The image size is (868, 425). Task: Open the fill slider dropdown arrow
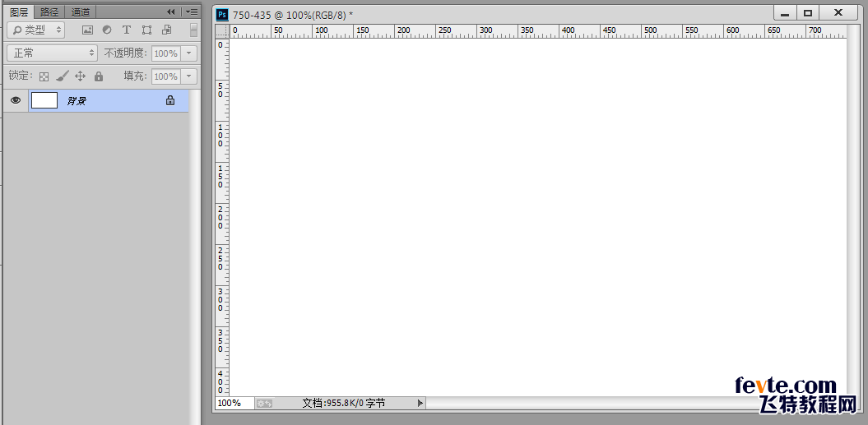click(x=189, y=76)
